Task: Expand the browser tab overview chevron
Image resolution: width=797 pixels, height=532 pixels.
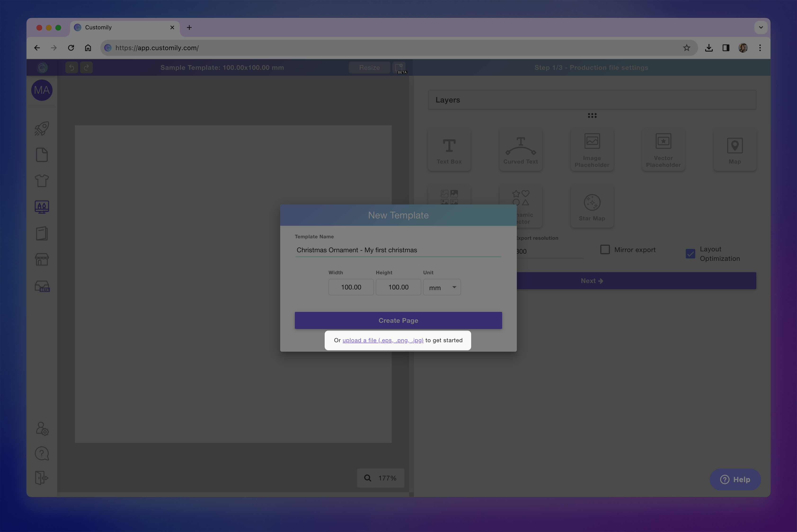Action: click(761, 27)
